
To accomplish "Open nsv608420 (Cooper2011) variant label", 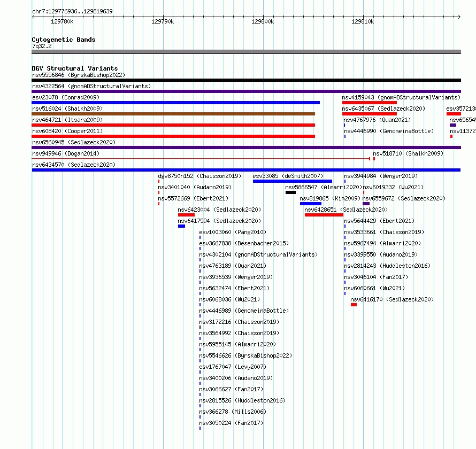I will coord(67,131).
